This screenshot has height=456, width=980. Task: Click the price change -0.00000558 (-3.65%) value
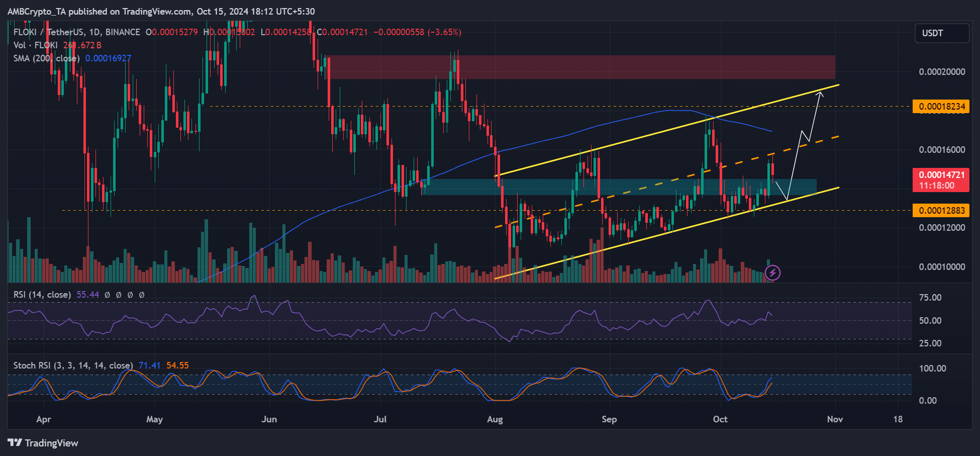point(418,32)
